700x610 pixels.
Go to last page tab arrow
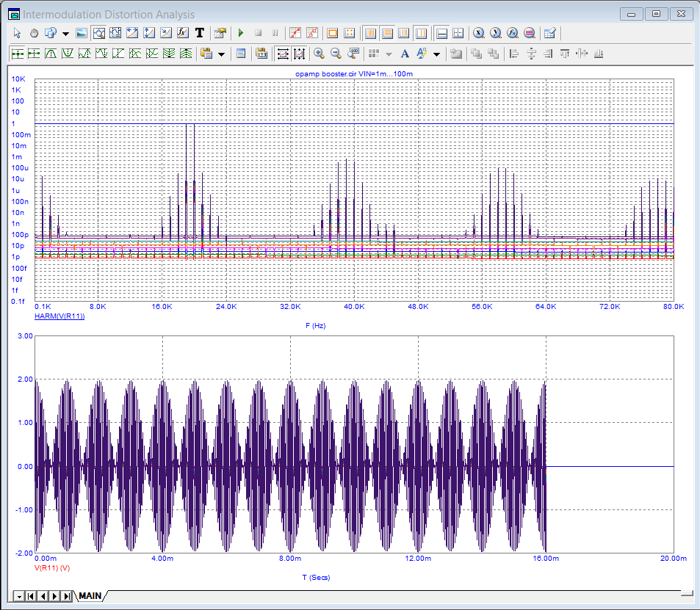(67, 596)
